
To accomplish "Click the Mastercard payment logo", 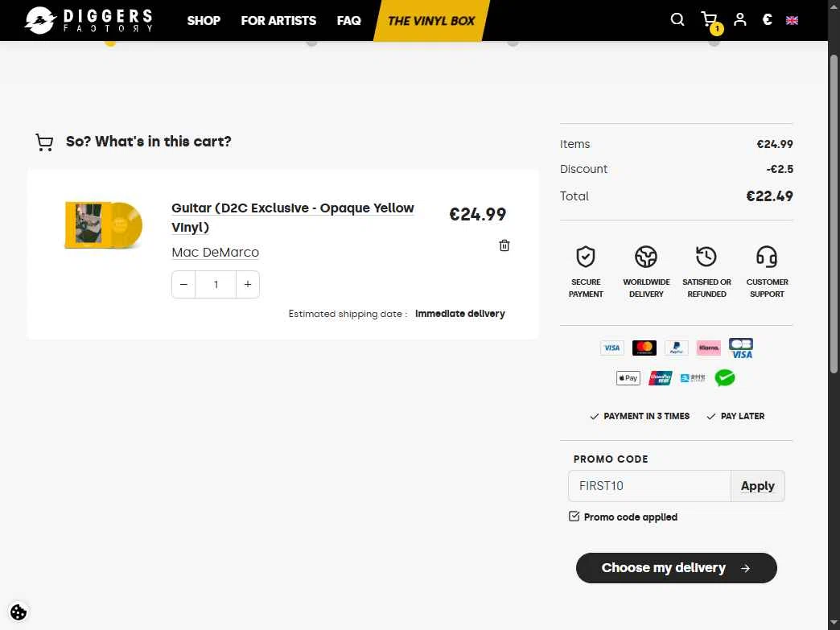I will point(644,348).
